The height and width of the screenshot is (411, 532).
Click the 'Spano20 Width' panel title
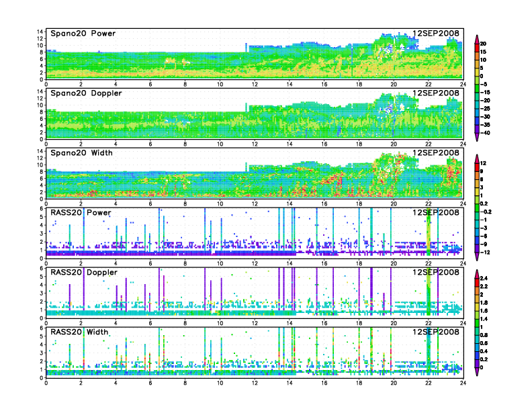click(x=81, y=152)
